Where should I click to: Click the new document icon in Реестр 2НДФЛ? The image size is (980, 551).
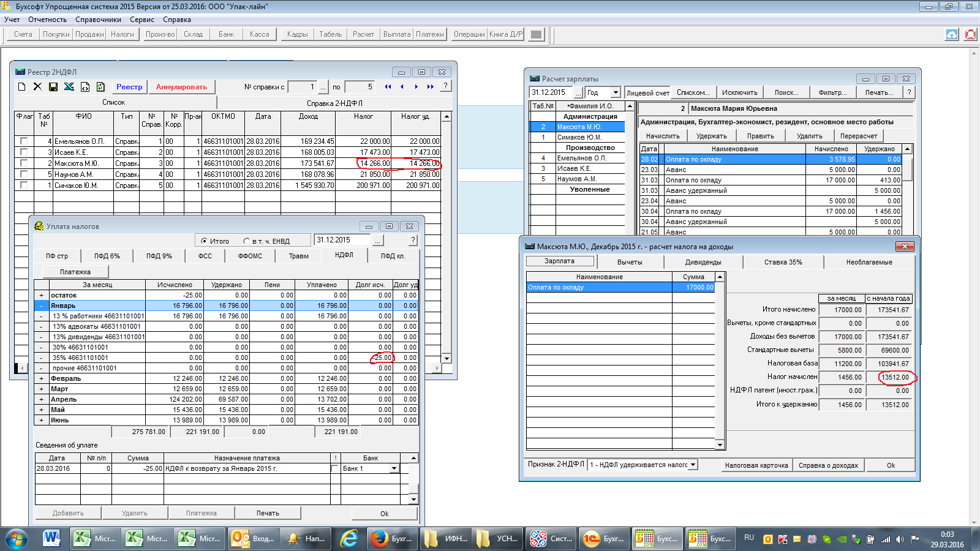22,87
